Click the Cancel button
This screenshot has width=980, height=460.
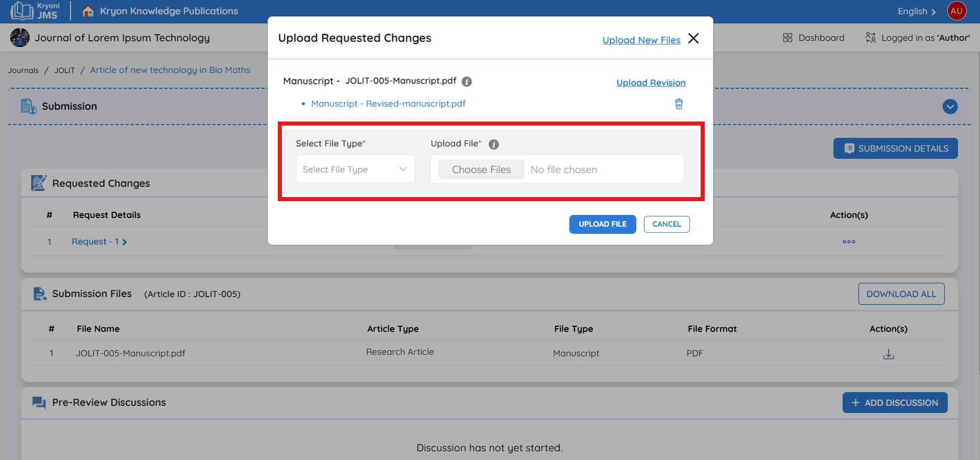666,224
